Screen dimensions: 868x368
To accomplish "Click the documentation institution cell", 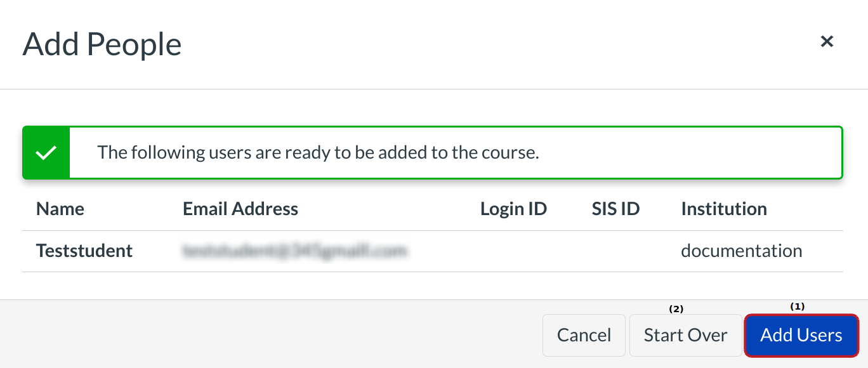I will [741, 251].
